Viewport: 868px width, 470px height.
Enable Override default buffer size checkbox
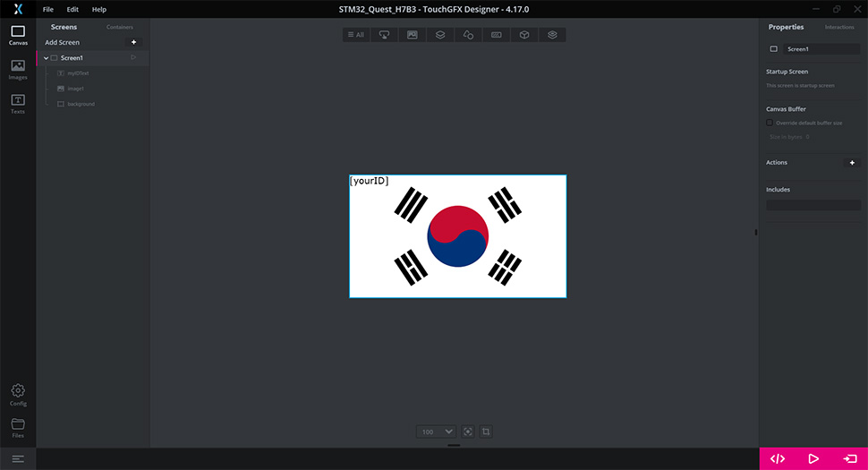(x=770, y=123)
